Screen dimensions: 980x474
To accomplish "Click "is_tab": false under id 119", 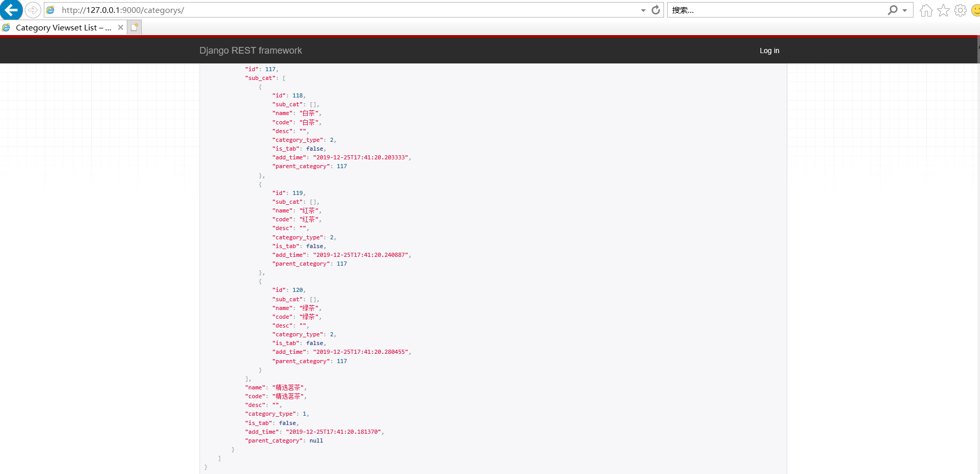I will tap(299, 246).
